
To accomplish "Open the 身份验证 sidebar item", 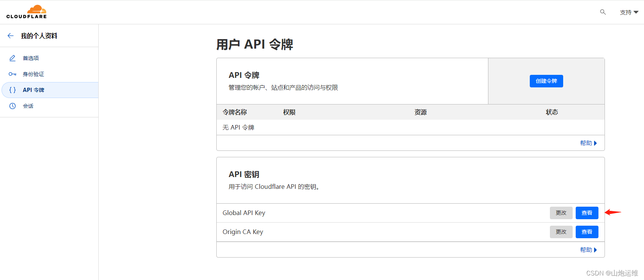I will tap(49, 74).
